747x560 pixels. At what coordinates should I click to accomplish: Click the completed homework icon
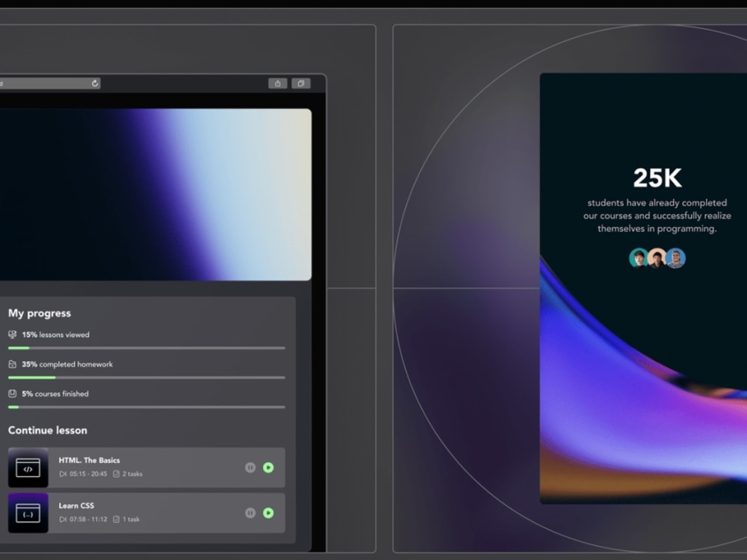click(x=13, y=364)
